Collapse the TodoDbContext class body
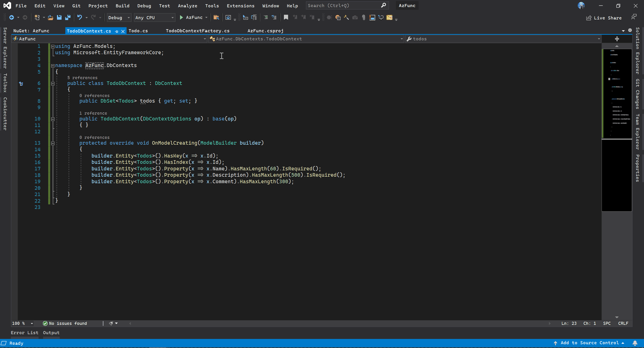This screenshot has height=348, width=644. pos(52,83)
